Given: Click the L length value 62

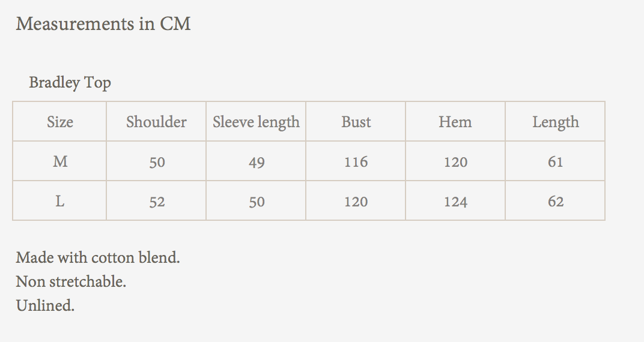Looking at the screenshot, I should click(x=555, y=202).
